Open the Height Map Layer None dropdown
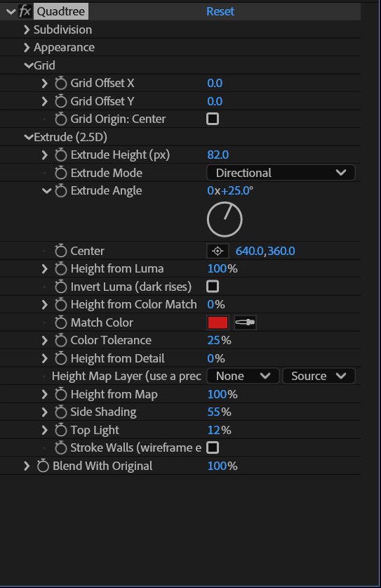 click(243, 376)
